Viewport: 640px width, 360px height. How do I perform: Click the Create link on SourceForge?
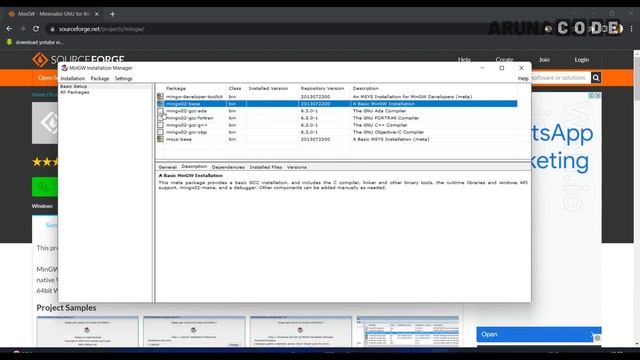(x=504, y=60)
